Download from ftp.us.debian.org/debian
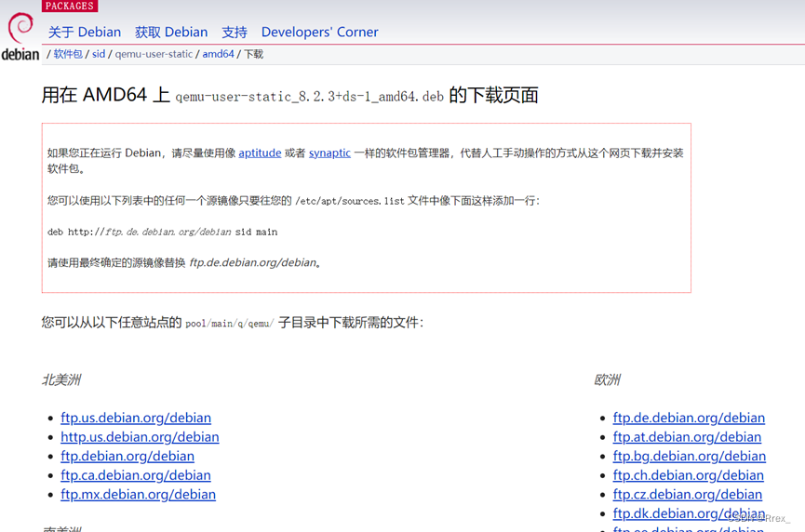Viewport: 805px width, 532px height. tap(136, 419)
